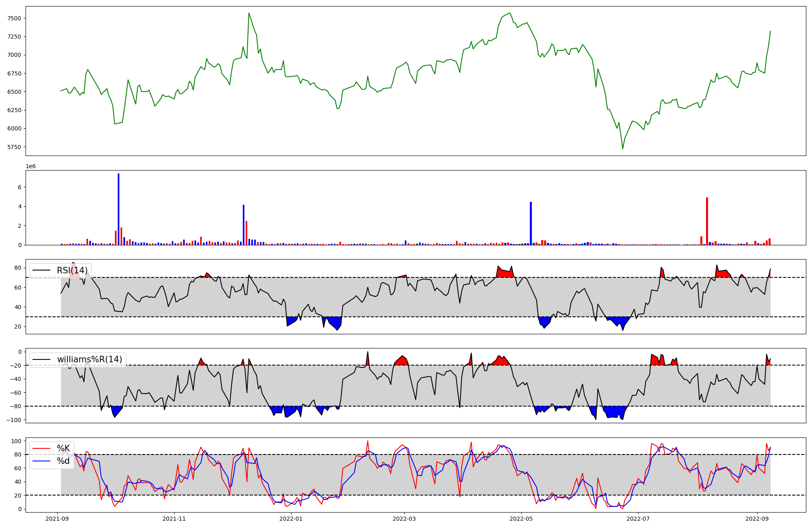Click the RSI(14) legend label
Viewport: 812px width, 528px height.
[72, 270]
